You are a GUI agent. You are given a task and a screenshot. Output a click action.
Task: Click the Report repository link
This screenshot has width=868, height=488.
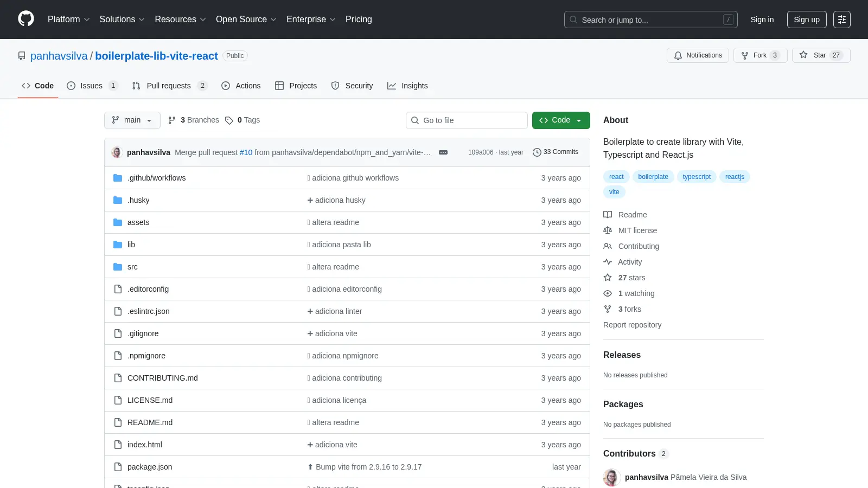point(632,325)
